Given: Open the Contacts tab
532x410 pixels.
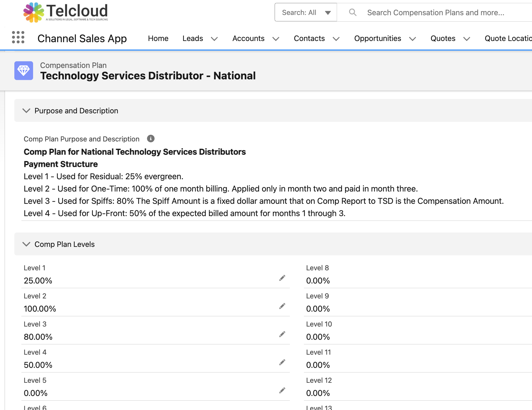Looking at the screenshot, I should [x=309, y=38].
